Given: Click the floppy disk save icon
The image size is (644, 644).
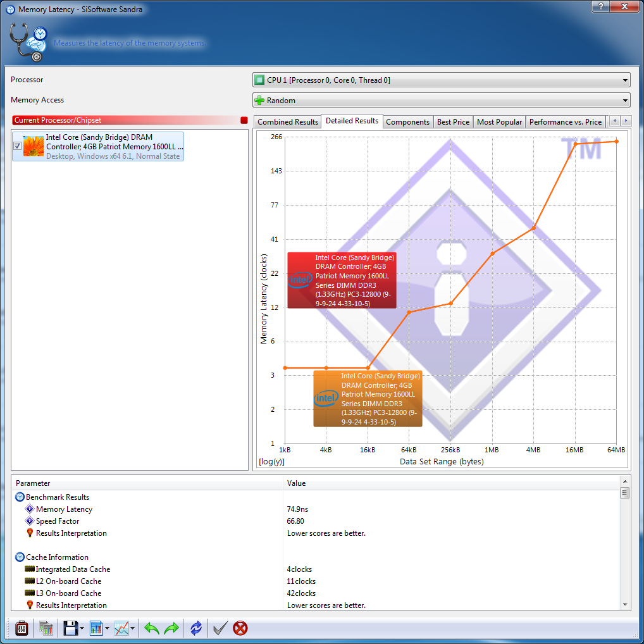Looking at the screenshot, I should (x=70, y=628).
